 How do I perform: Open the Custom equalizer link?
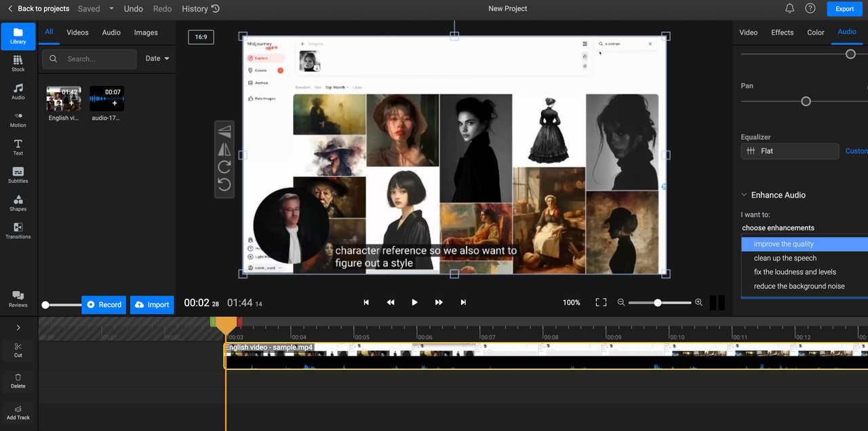[x=856, y=151]
